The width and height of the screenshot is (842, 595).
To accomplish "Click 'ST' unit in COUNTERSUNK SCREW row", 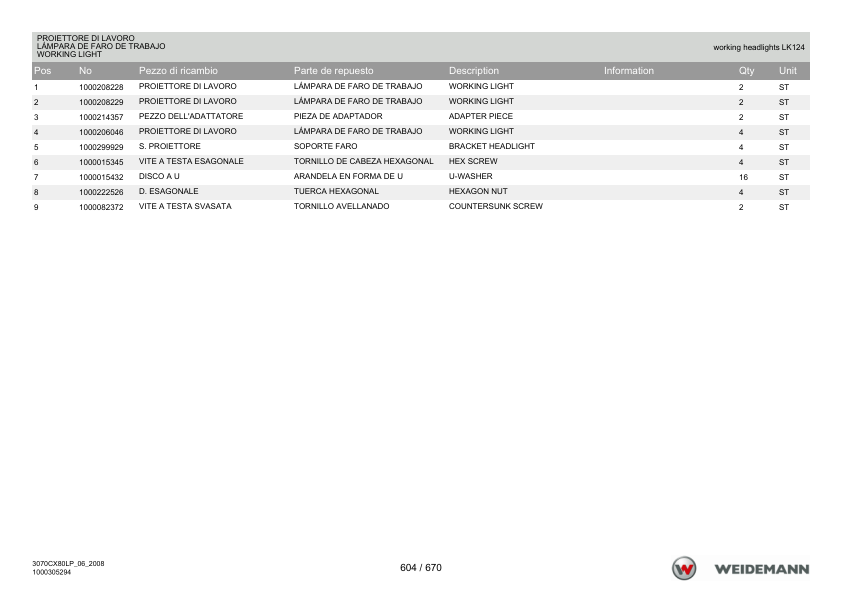I will pos(784,207).
